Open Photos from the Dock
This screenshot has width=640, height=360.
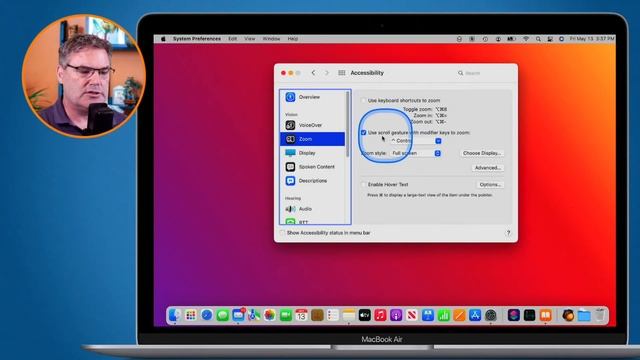click(270, 315)
